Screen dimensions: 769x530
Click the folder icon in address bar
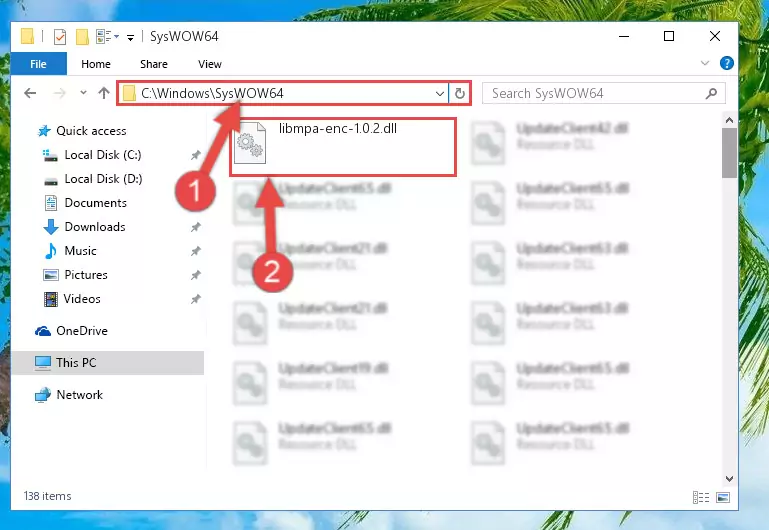point(129,93)
